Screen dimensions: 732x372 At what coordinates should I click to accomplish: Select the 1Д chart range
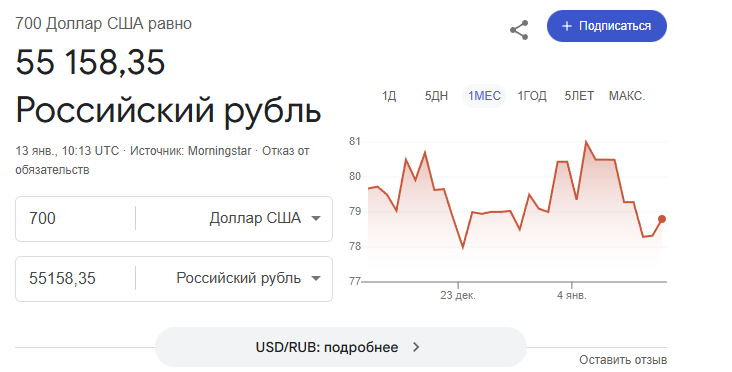pos(388,96)
